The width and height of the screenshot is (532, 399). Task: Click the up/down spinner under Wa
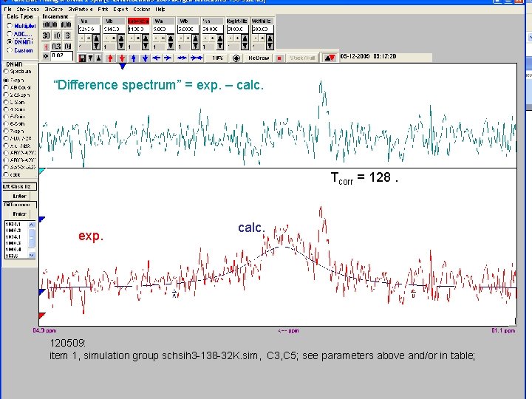click(x=171, y=42)
